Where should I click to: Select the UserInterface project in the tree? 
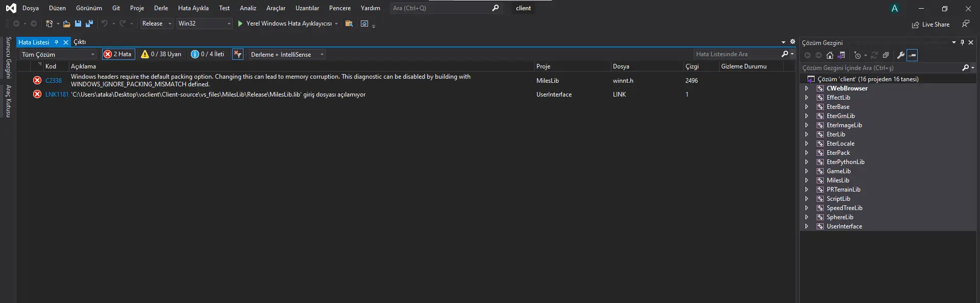pos(844,226)
